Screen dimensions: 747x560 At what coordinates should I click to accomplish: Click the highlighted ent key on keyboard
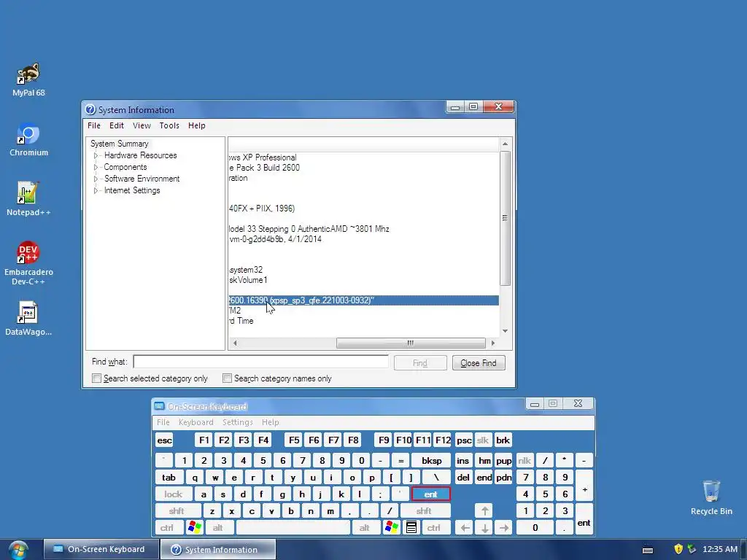click(430, 494)
